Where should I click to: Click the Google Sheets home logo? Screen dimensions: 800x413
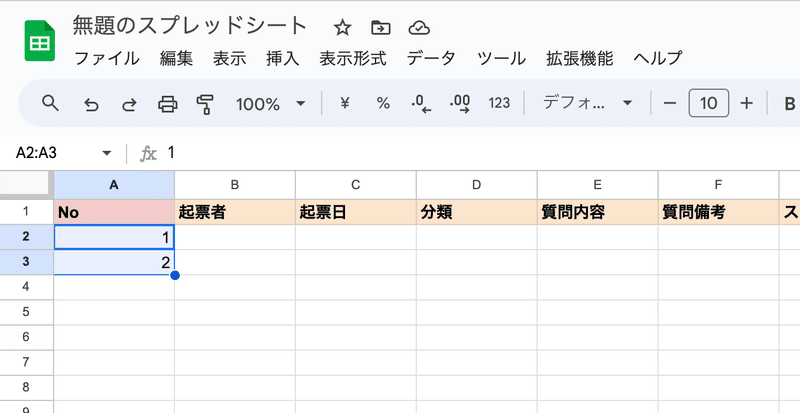click(x=40, y=41)
